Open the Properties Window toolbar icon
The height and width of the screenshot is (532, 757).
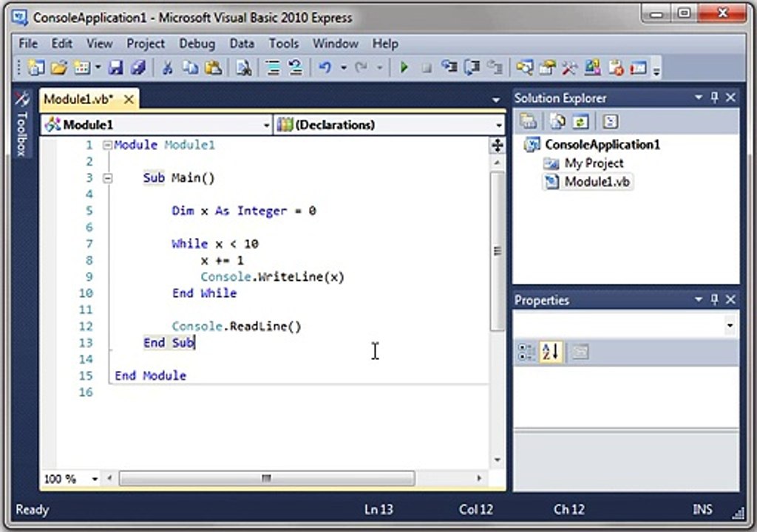click(x=548, y=67)
